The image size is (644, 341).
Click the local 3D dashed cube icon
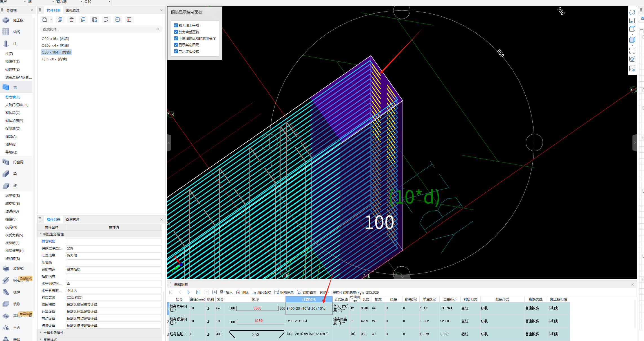click(632, 59)
